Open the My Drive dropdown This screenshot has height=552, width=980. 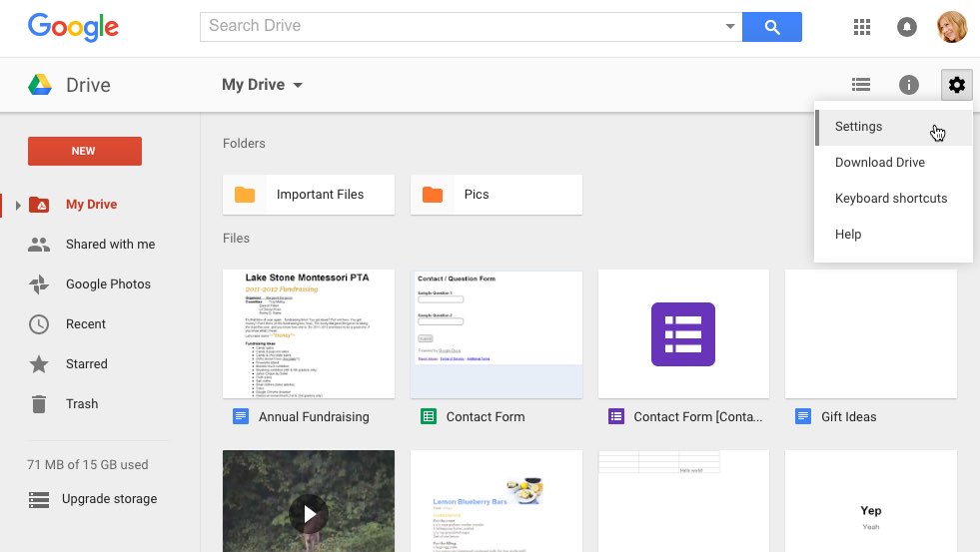(262, 84)
